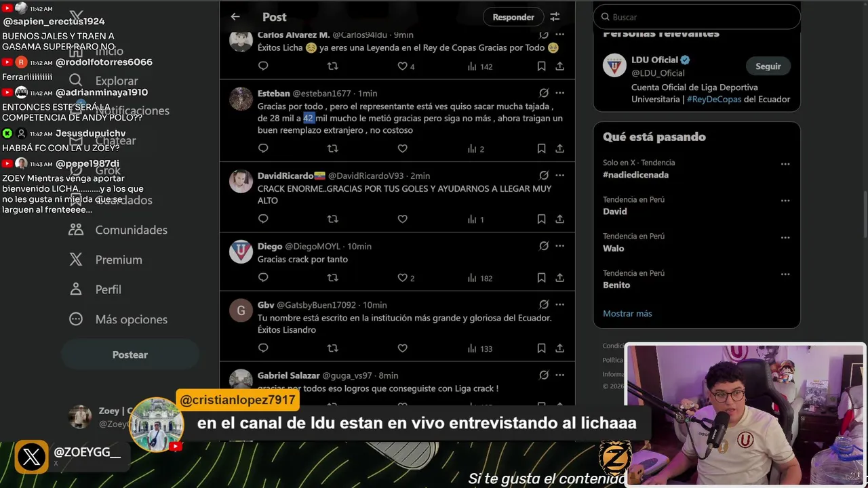
Task: Share Diego's reply
Action: click(x=559, y=278)
